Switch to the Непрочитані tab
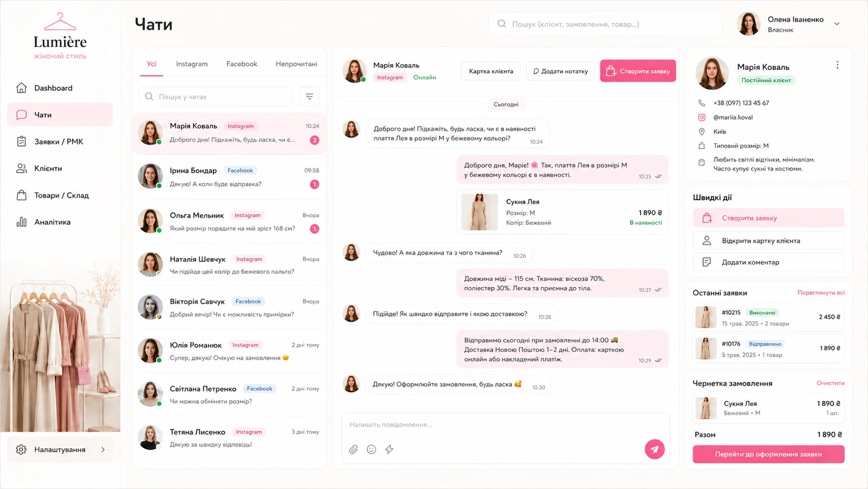 click(x=296, y=64)
